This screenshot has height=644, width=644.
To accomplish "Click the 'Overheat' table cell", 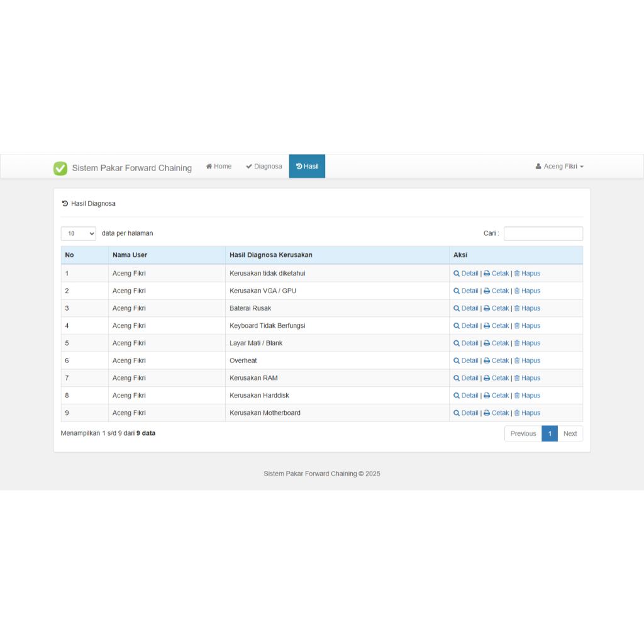I will coord(337,360).
